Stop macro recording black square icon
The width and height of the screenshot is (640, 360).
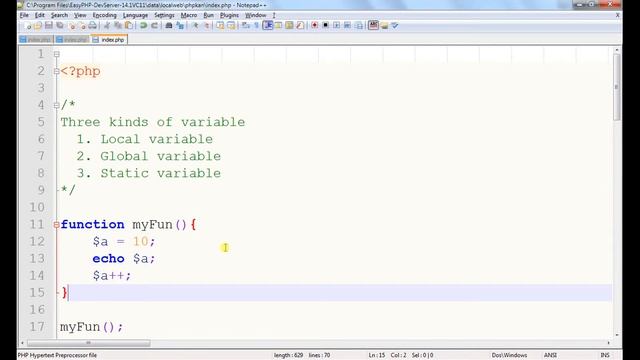325,26
